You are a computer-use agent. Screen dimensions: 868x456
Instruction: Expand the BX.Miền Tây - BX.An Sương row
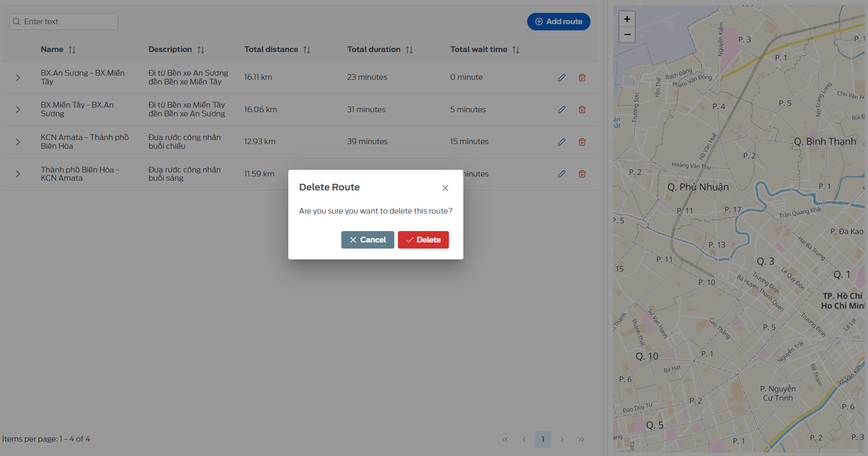[18, 110]
